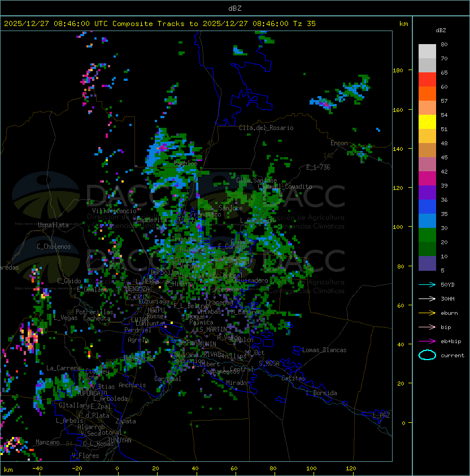Screen dimensions: 470x476
Task: Click the 'Zapata' map label
Action: (x=125, y=421)
